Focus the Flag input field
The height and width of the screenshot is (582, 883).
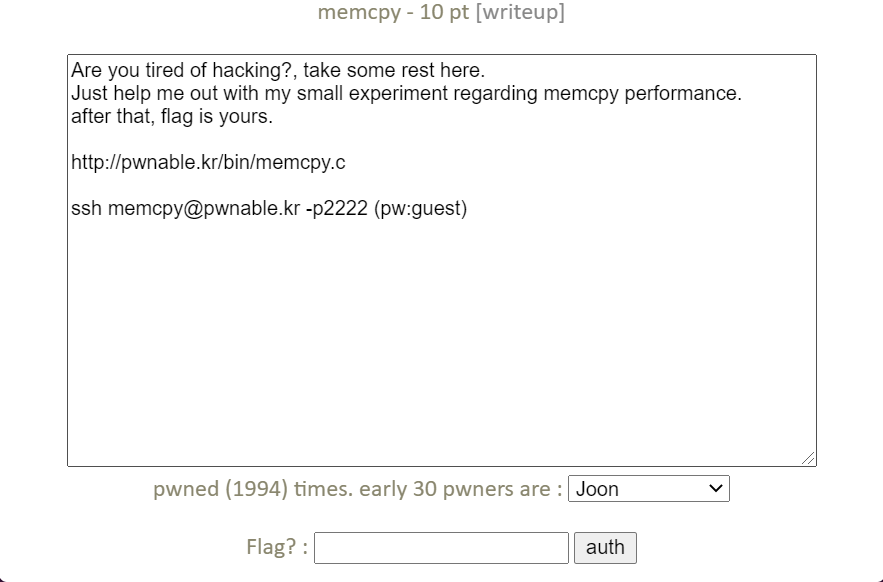[x=442, y=548]
